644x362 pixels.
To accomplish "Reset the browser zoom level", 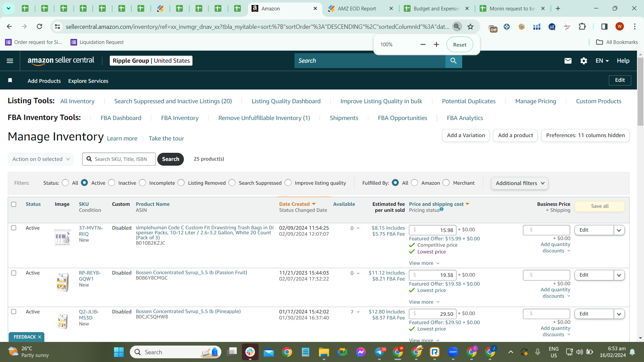I will pos(460,45).
